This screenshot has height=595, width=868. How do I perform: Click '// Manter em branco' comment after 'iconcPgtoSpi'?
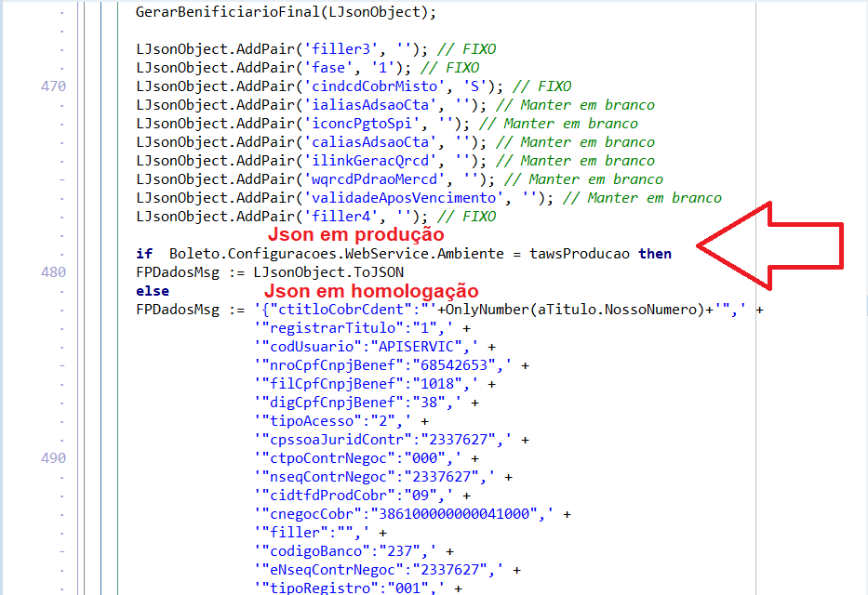coord(558,124)
